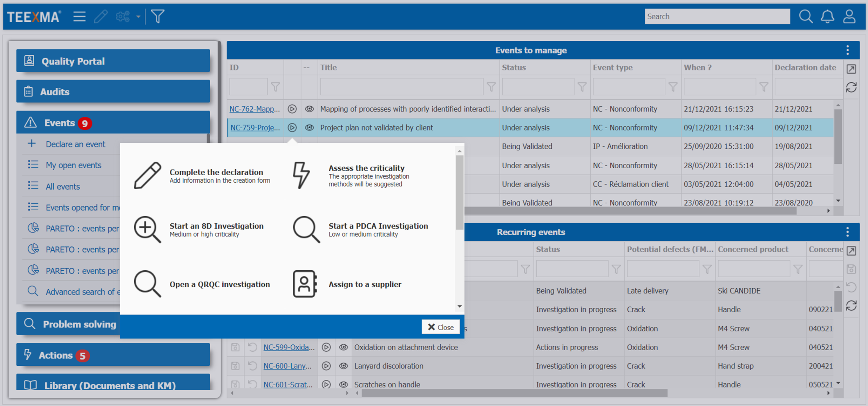Open the NC-599-Oxida event link
The height and width of the screenshot is (406, 868).
coord(289,347)
